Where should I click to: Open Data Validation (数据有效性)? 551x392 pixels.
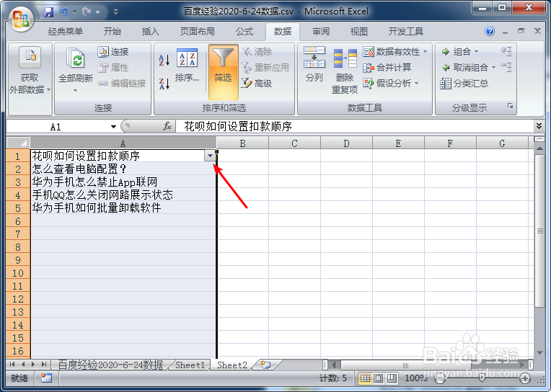coord(395,52)
